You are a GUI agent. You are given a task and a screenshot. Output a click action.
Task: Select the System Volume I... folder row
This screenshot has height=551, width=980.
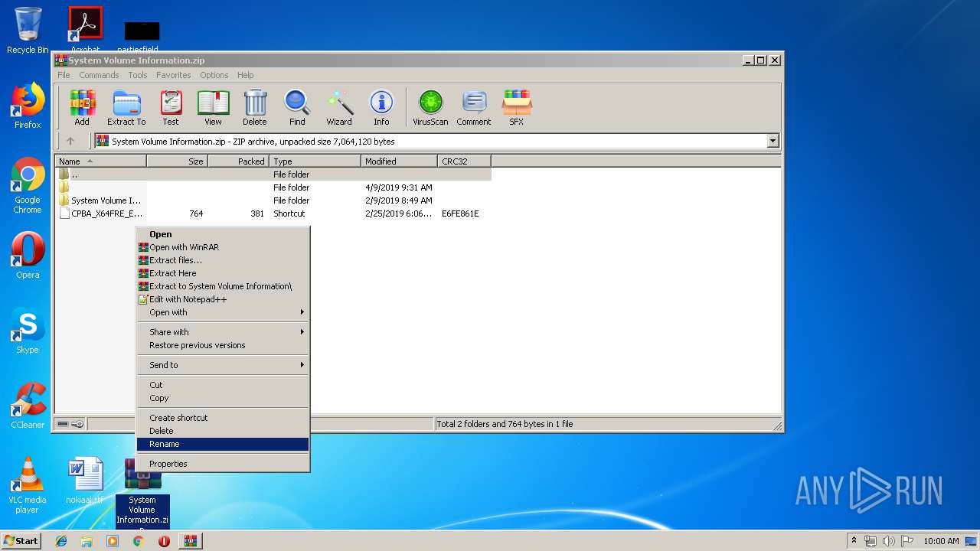[x=273, y=201]
